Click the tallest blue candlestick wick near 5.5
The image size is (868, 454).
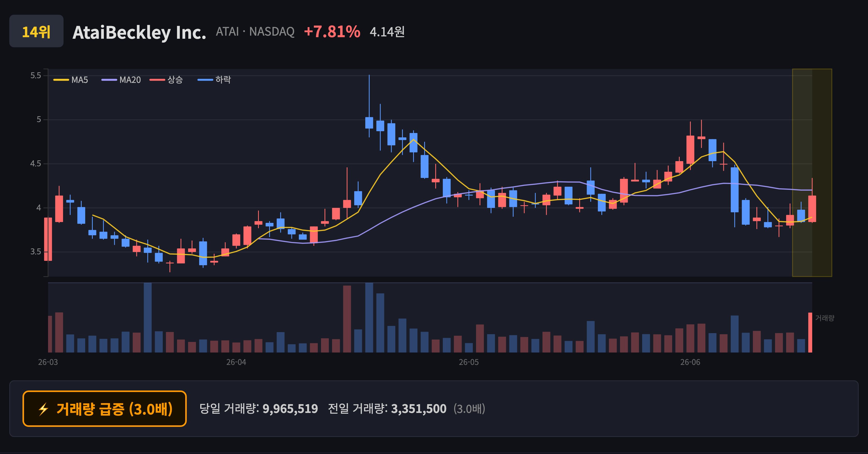(x=369, y=96)
